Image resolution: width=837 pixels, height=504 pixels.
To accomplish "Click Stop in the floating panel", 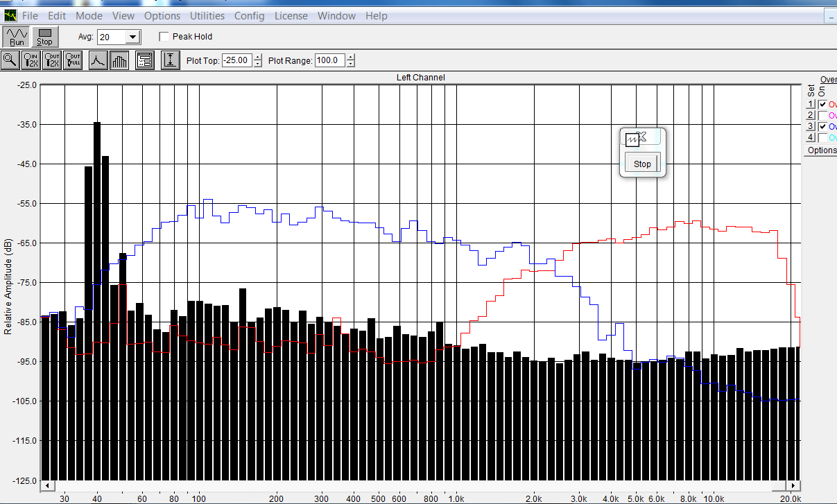I will point(642,164).
